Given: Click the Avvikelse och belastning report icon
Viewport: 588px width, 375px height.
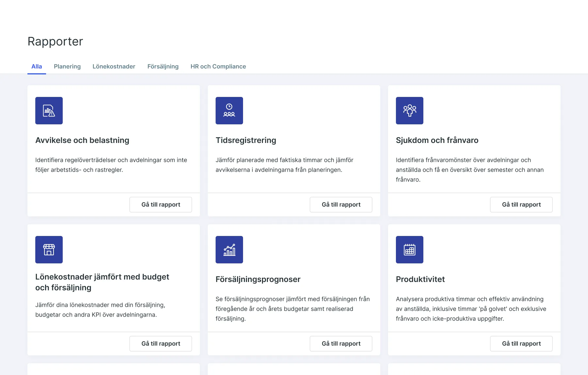Looking at the screenshot, I should tap(49, 111).
